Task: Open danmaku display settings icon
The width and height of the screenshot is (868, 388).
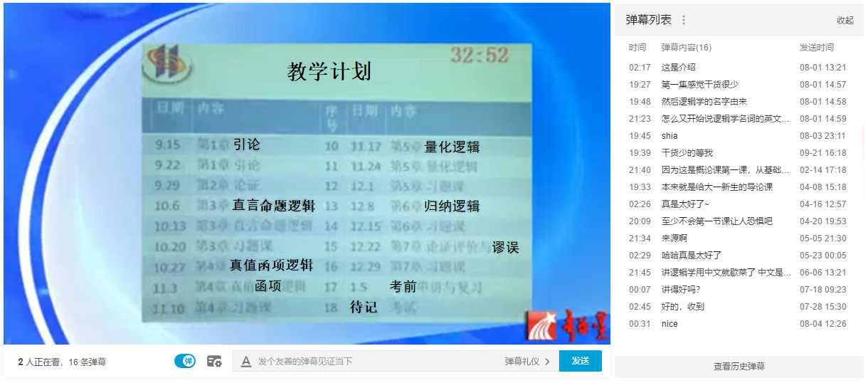Action: click(214, 361)
